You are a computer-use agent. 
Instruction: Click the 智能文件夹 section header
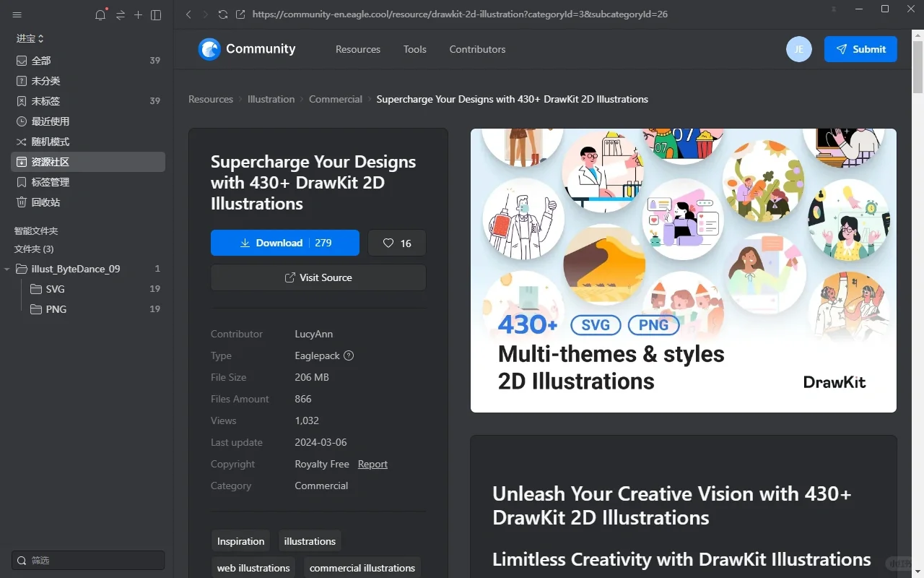pyautogui.click(x=36, y=231)
